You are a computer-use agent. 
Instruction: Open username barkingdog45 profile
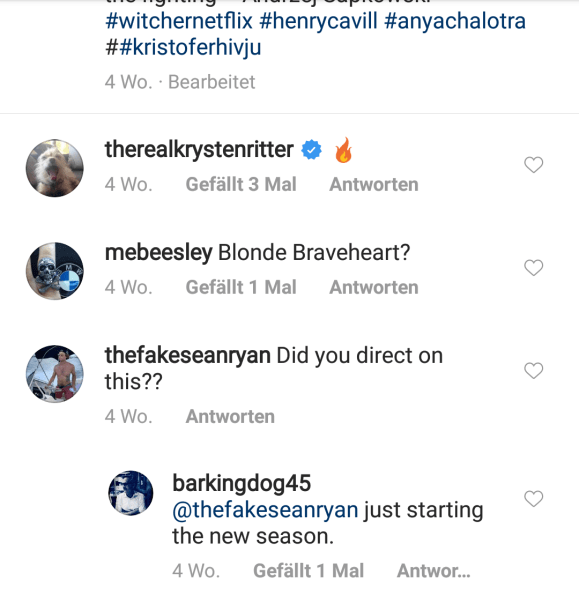[x=242, y=484]
